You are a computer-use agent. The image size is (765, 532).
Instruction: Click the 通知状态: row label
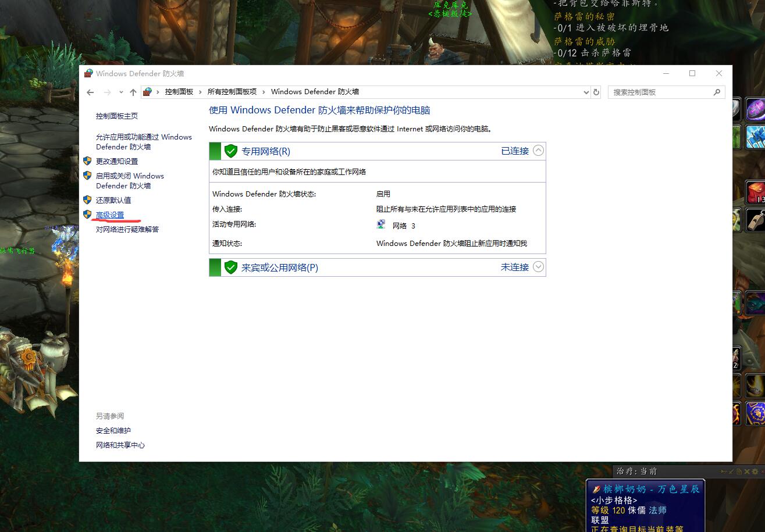[x=227, y=244]
